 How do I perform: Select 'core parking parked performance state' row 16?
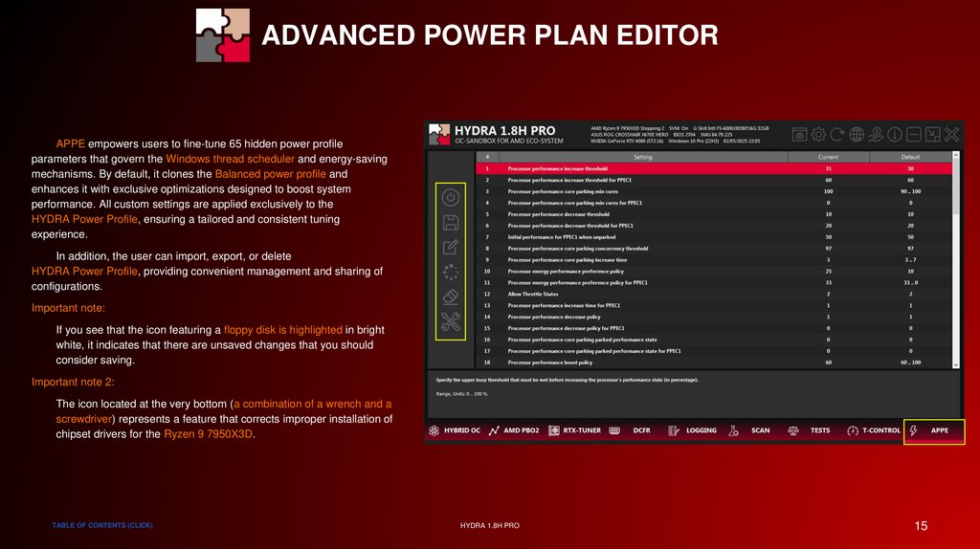[714, 340]
